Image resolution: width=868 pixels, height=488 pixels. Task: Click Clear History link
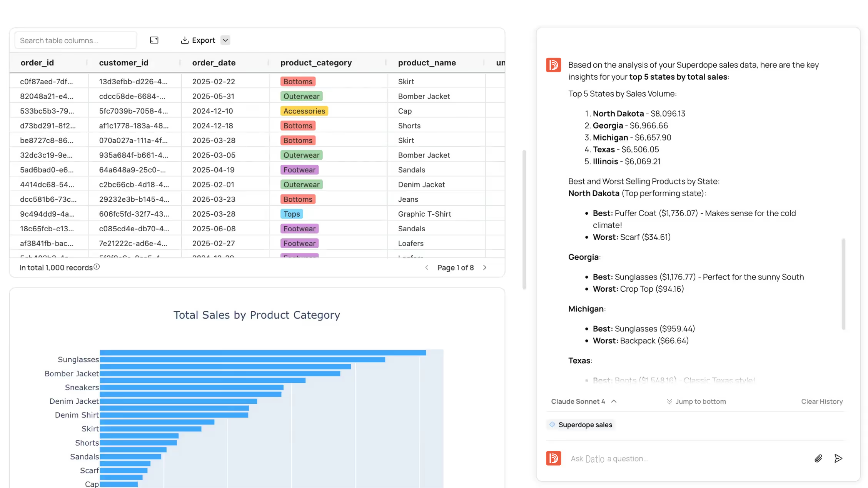tap(822, 401)
